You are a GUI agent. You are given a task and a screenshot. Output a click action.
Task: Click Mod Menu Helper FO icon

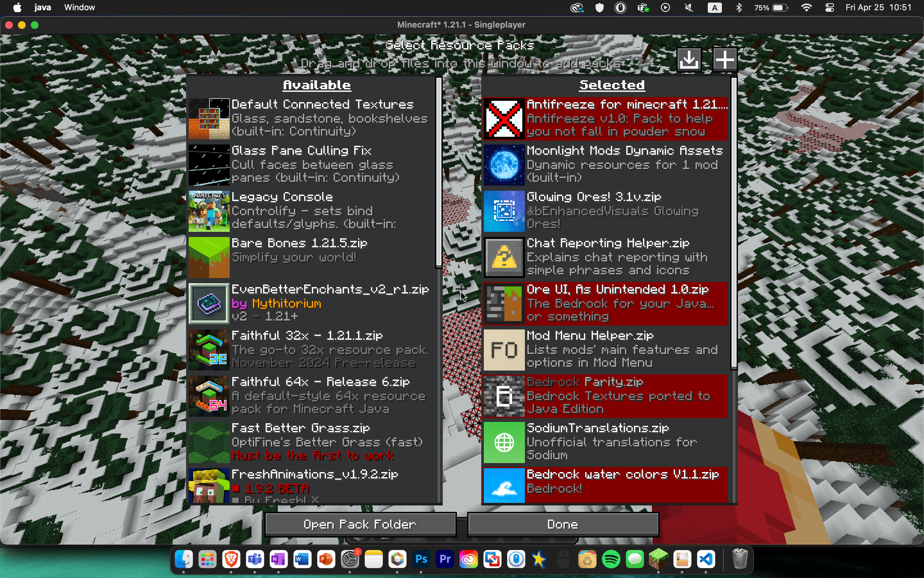pos(504,350)
